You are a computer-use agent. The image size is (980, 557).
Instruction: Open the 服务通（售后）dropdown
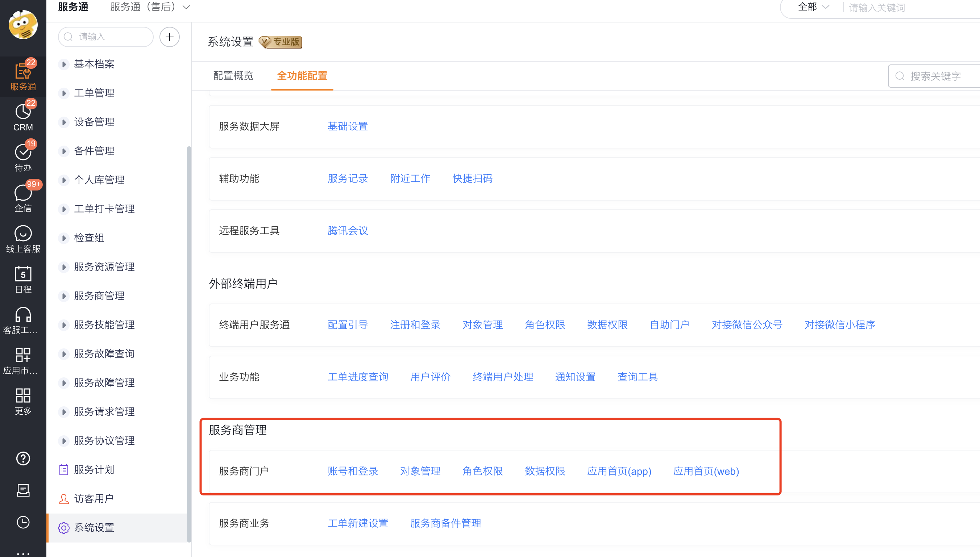point(150,7)
